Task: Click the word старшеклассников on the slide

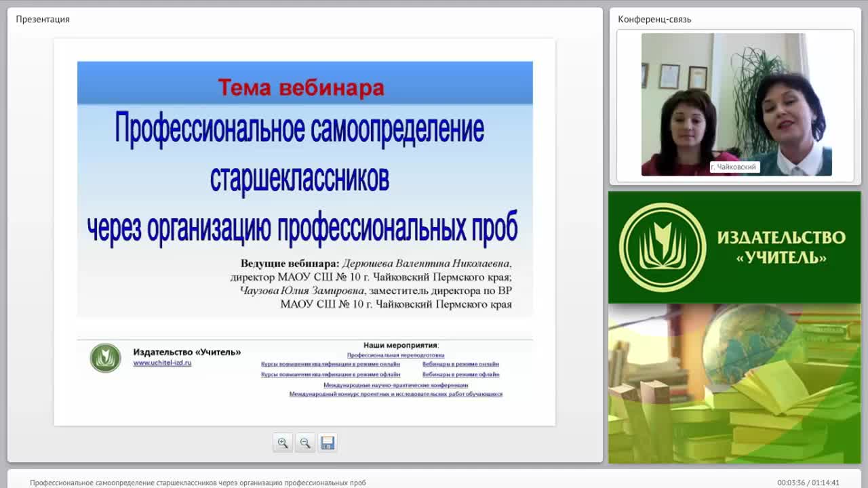Action: (300, 178)
